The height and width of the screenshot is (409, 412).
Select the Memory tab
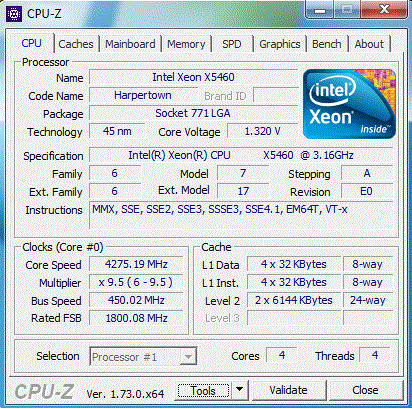click(186, 44)
